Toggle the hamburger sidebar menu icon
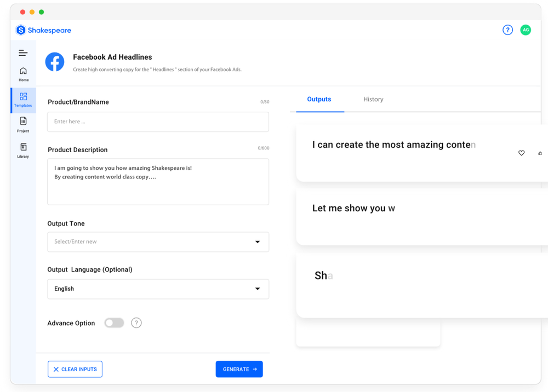Image resolution: width=548 pixels, height=392 pixels. (23, 53)
